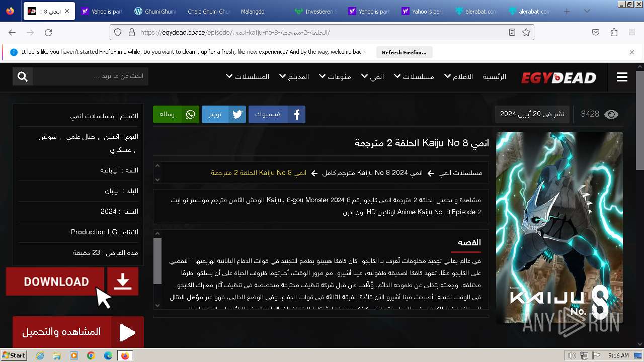Switch to Investieren tab
Image resolution: width=644 pixels, height=362 pixels.
315,11
